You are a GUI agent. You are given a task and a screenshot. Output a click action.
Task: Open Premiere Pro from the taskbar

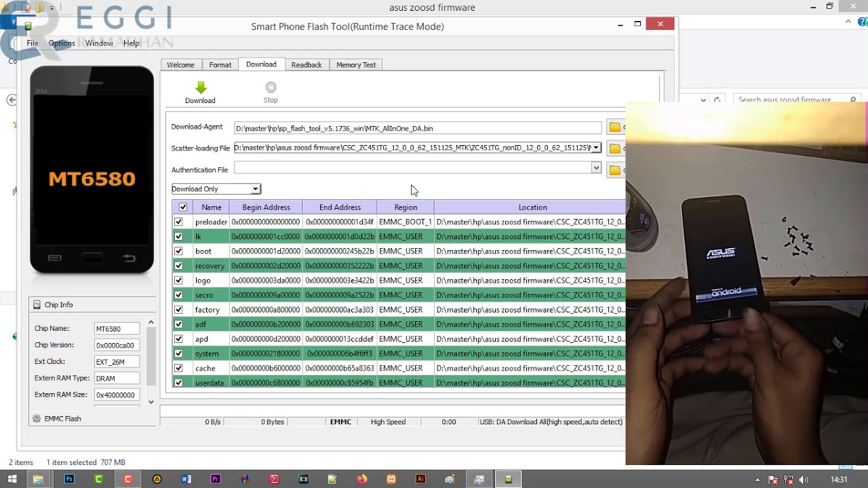pos(216,479)
